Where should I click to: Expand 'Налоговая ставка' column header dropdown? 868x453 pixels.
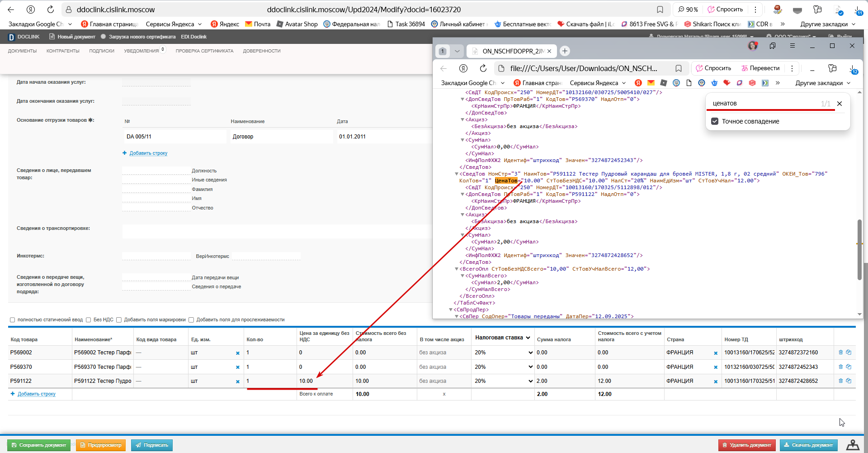pyautogui.click(x=528, y=338)
